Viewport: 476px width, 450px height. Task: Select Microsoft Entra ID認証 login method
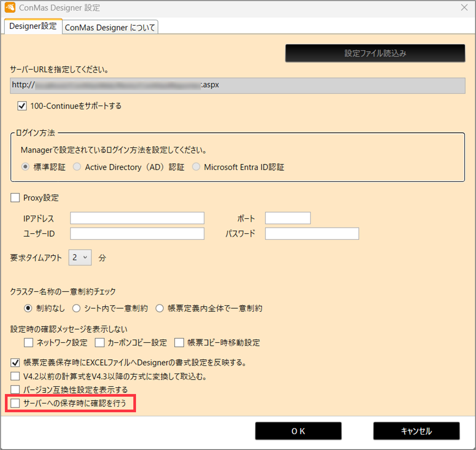pos(196,167)
